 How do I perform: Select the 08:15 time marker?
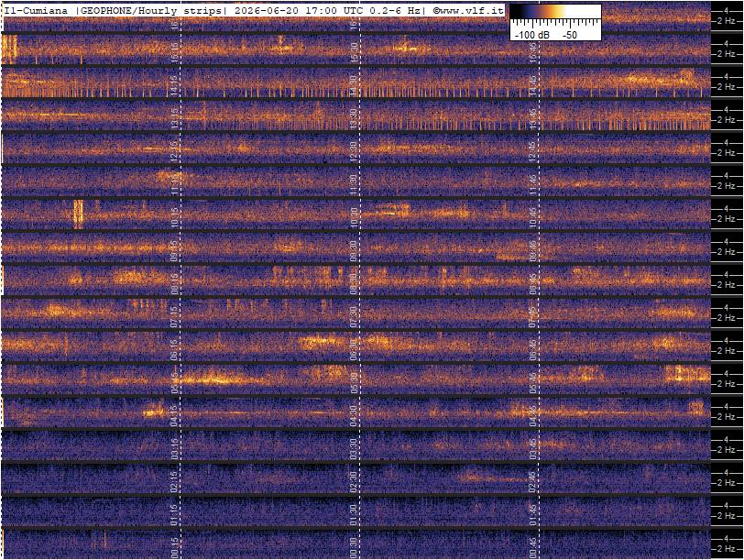(x=174, y=284)
